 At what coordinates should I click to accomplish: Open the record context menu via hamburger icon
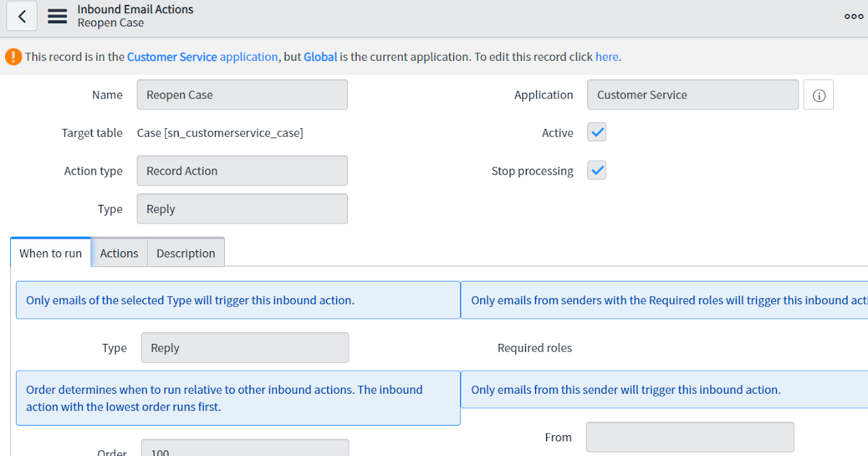[x=57, y=16]
